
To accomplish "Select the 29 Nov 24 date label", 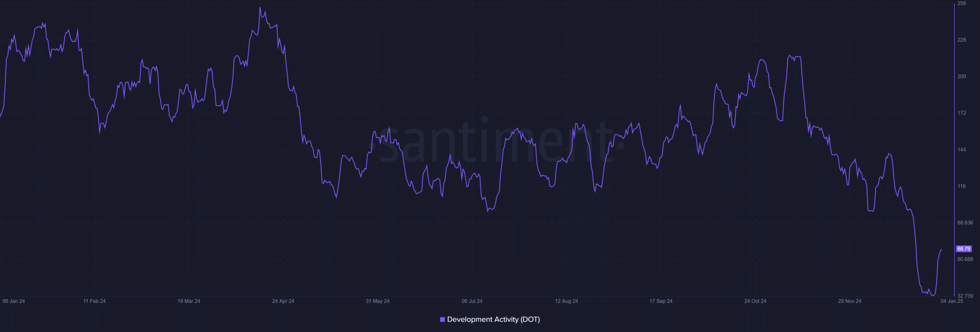I will click(849, 301).
